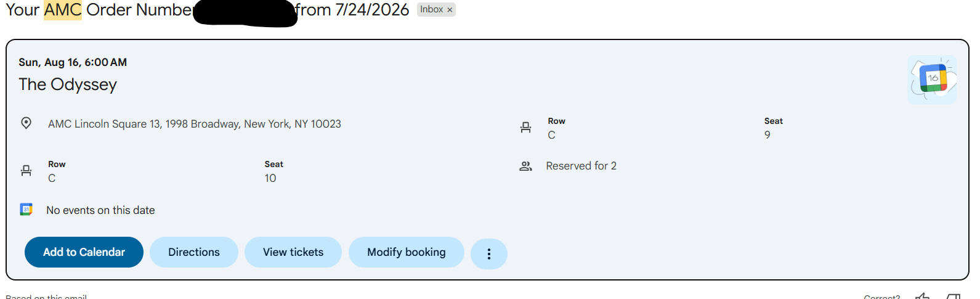Click View tickets
The width and height of the screenshot is (980, 299).
[x=293, y=252]
